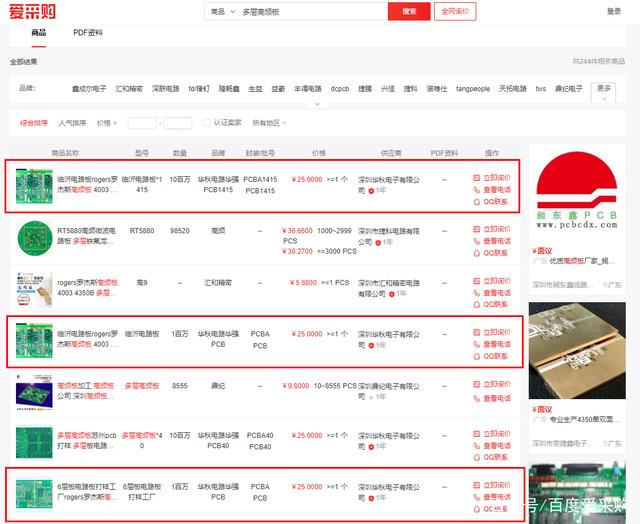Filter by brand 深联电路
The image size is (640, 524).
tap(166, 89)
